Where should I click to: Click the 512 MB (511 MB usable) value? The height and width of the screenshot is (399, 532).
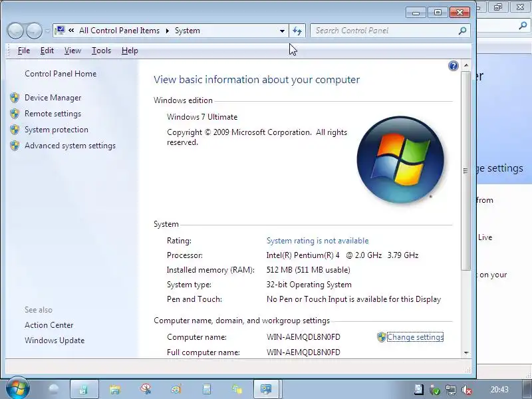pos(309,270)
